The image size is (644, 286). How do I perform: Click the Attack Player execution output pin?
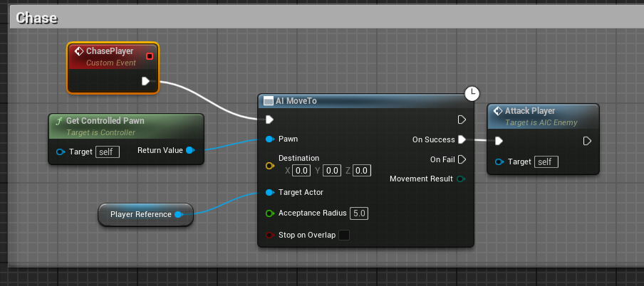587,141
